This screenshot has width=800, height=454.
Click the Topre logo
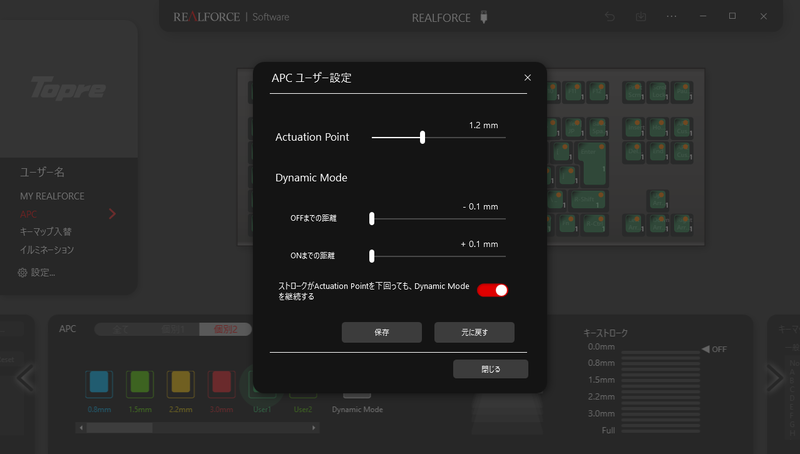68,88
